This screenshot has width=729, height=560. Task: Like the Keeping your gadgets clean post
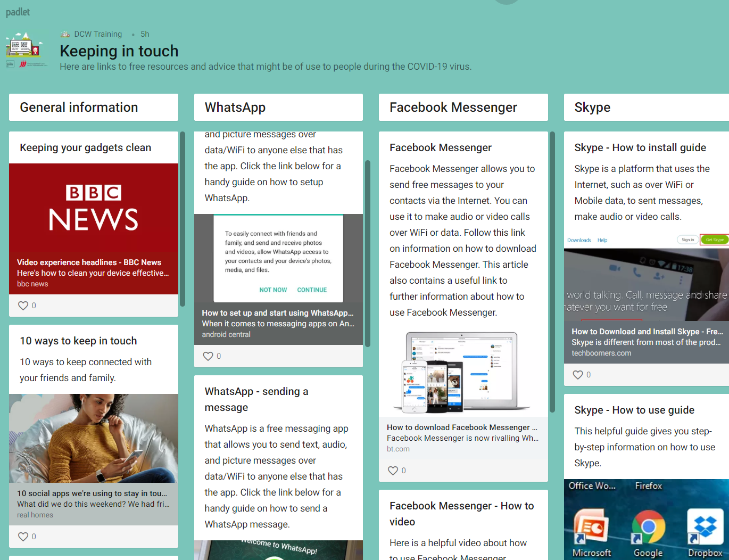[23, 306]
